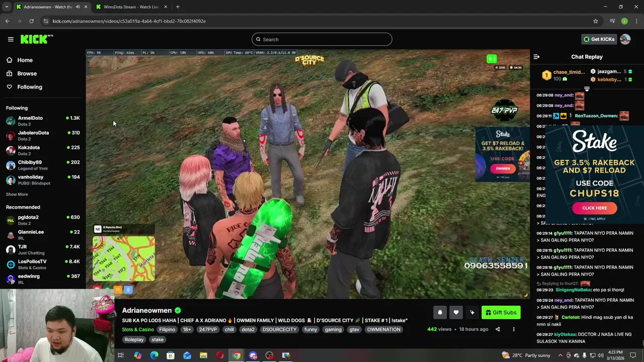Expand the chat leaderboard chevron
Image resolution: width=644 pixels, height=362 pixels.
click(x=587, y=88)
